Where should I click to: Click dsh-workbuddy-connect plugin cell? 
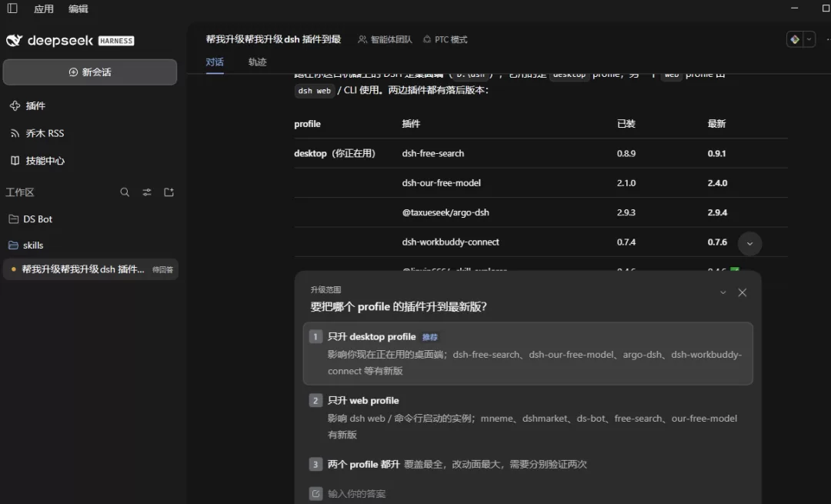point(450,242)
